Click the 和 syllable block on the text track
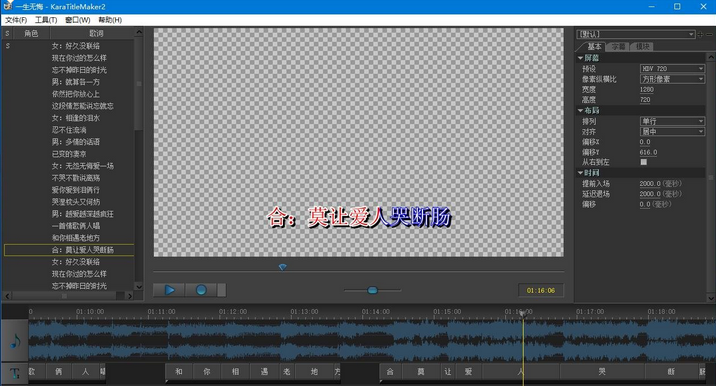Image resolution: width=716 pixels, height=386 pixels. 179,372
